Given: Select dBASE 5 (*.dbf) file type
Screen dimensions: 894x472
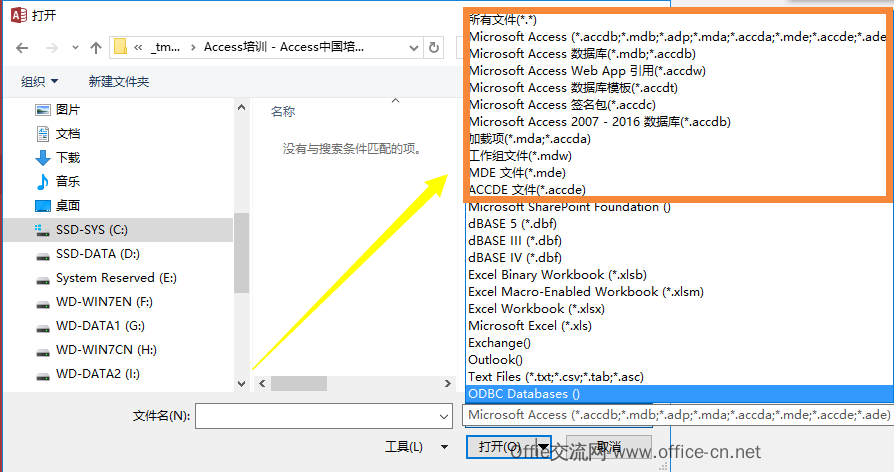Looking at the screenshot, I should pyautogui.click(x=680, y=224).
